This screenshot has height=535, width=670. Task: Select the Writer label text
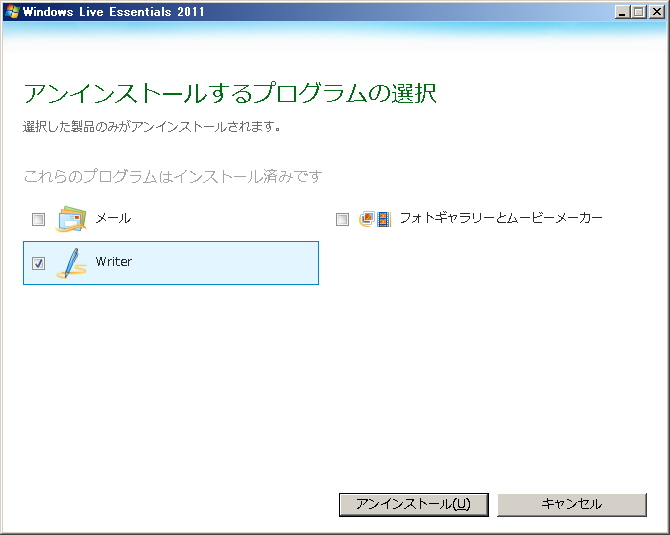coord(114,262)
